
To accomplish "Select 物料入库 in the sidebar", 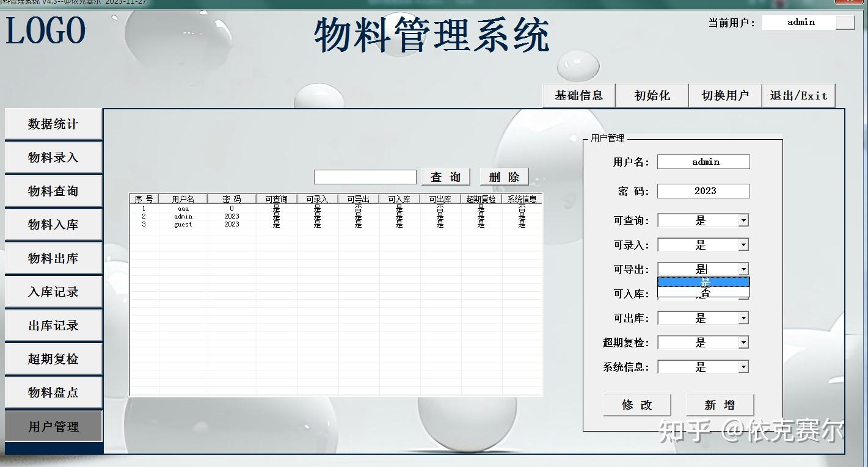I will pyautogui.click(x=53, y=225).
